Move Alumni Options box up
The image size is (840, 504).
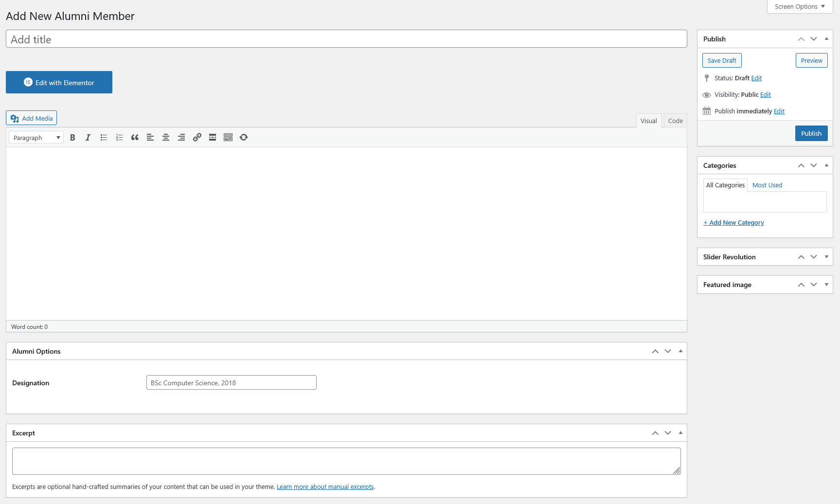[x=655, y=351]
